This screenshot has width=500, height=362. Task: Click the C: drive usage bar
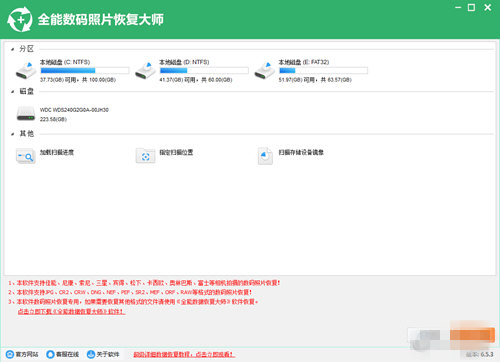click(x=85, y=70)
